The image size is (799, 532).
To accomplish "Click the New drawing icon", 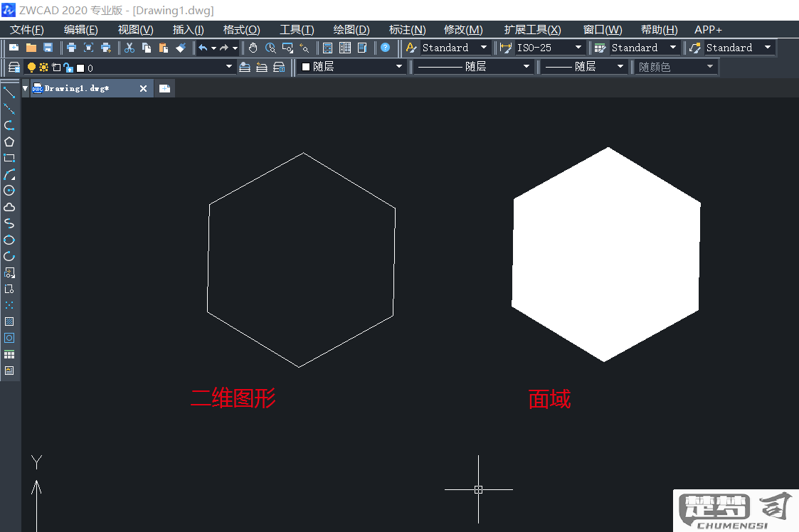I will coord(14,48).
